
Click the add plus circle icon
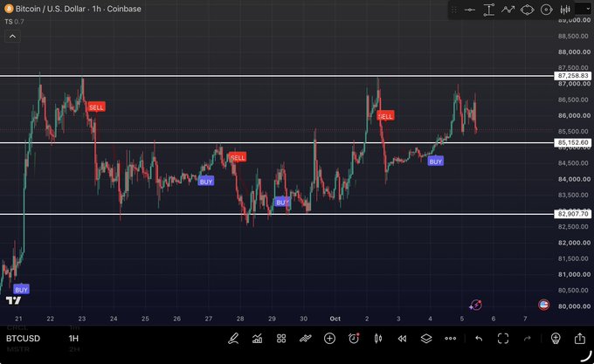click(x=329, y=339)
